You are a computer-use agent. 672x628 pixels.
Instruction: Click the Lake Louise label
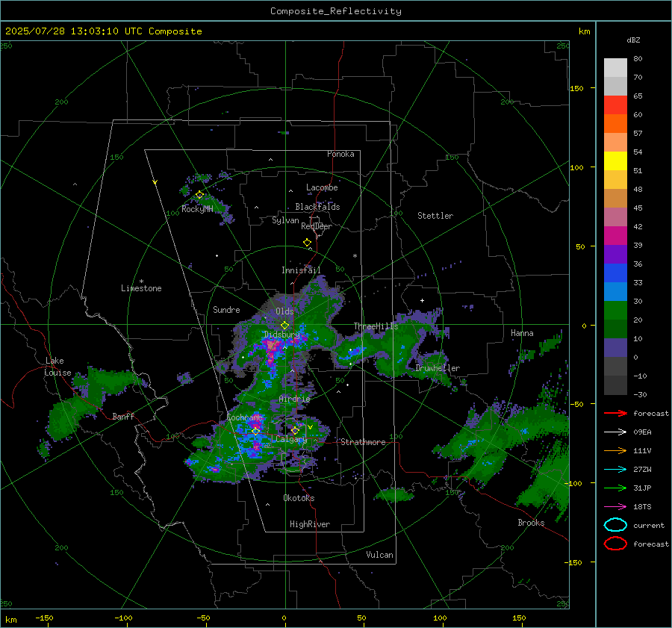(x=57, y=367)
